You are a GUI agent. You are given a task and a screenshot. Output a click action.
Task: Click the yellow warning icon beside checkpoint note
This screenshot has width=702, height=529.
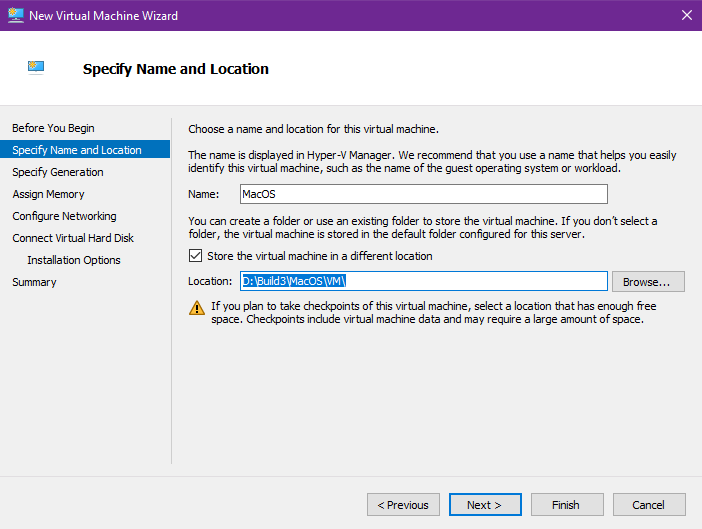(x=197, y=308)
